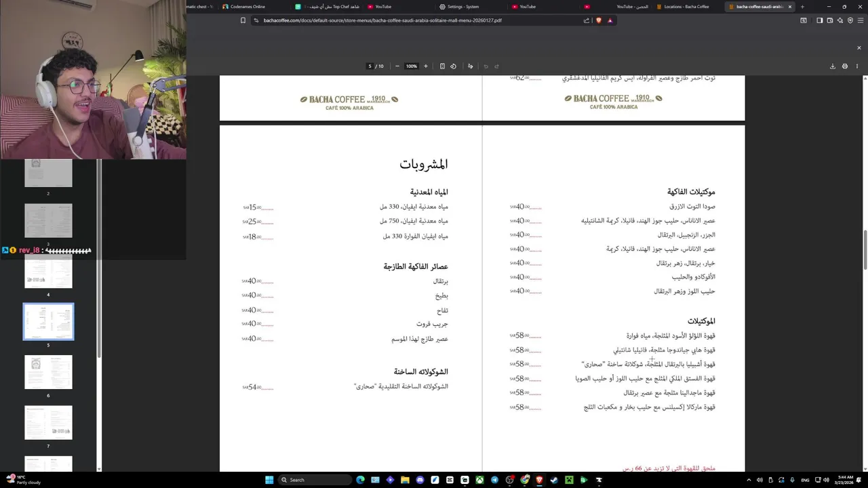Print the PDF menu

(845, 66)
